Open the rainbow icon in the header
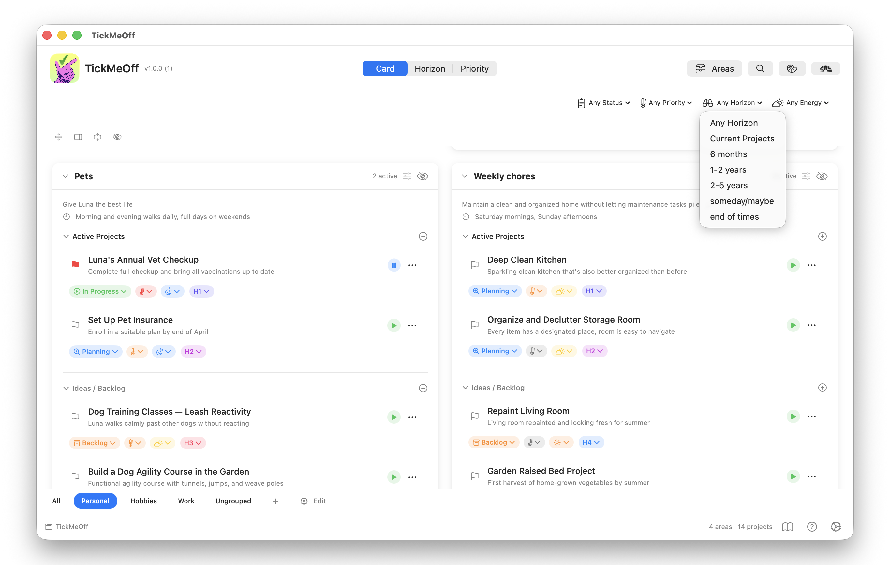 tap(825, 69)
